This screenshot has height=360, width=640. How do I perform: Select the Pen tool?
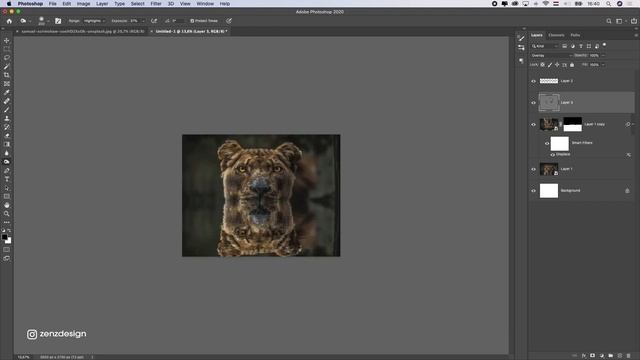(7, 171)
